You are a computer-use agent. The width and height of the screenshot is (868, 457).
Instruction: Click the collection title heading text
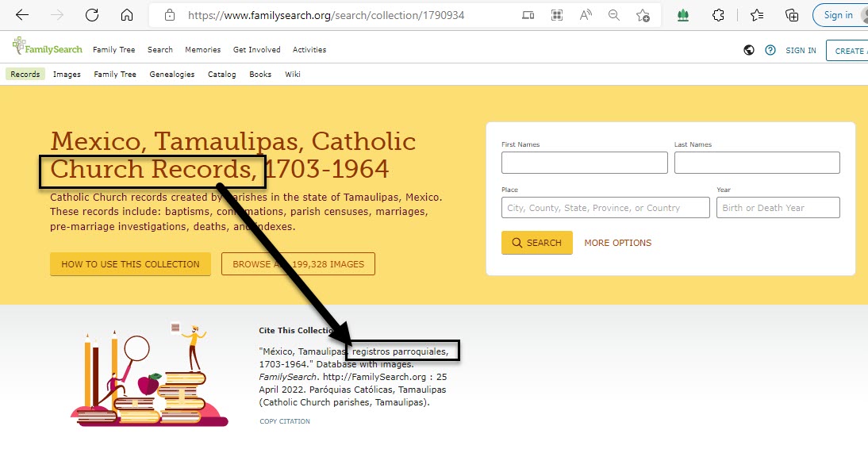coord(233,155)
